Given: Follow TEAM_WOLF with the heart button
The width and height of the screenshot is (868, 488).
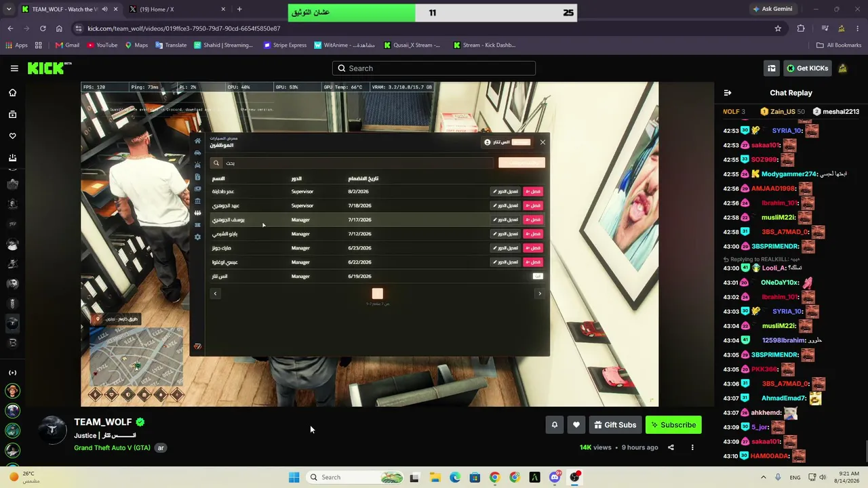Looking at the screenshot, I should point(576,425).
